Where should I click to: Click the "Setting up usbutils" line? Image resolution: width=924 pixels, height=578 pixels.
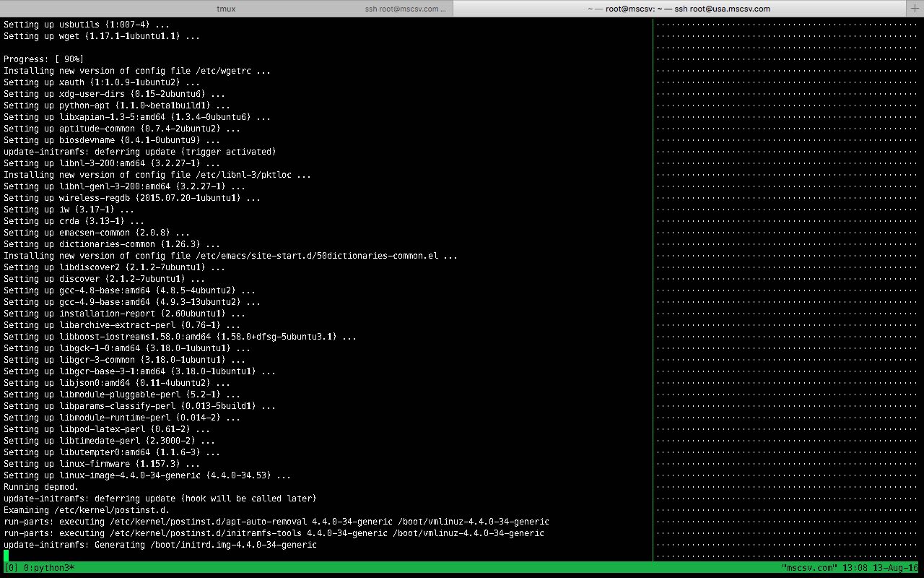(87, 24)
